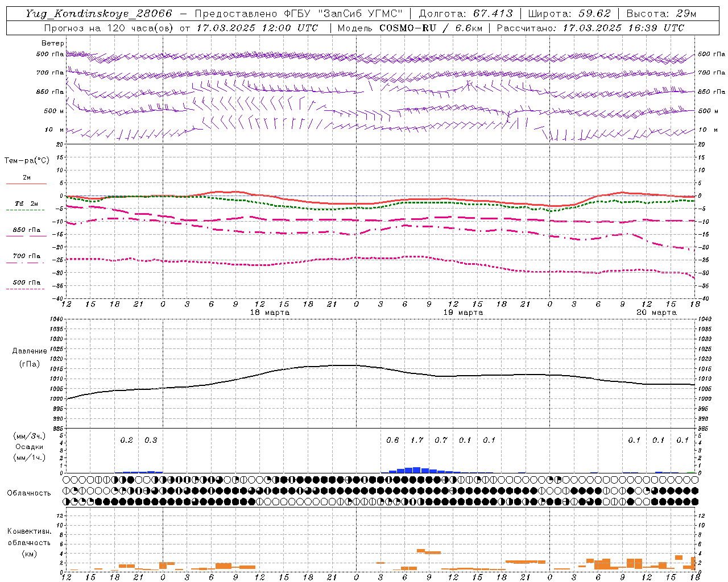Click the '20 марта' date label
The image size is (728, 582).
[x=656, y=313]
